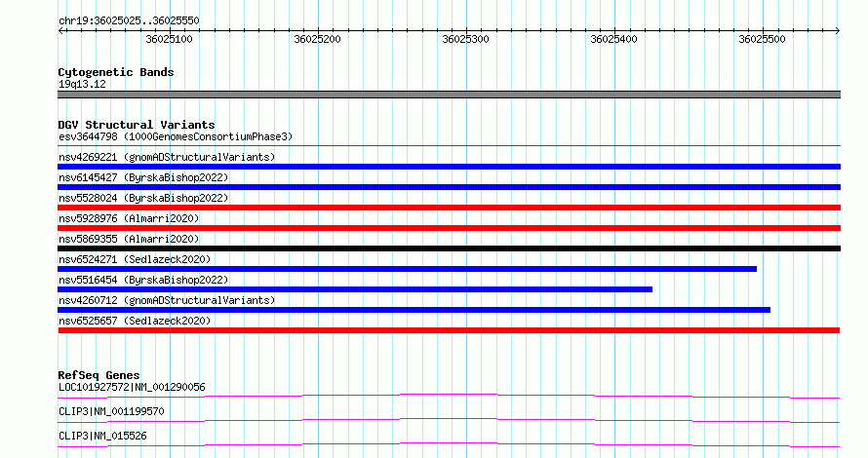Click the red bar for nsv5528024
The image size is (868, 458).
point(449,208)
